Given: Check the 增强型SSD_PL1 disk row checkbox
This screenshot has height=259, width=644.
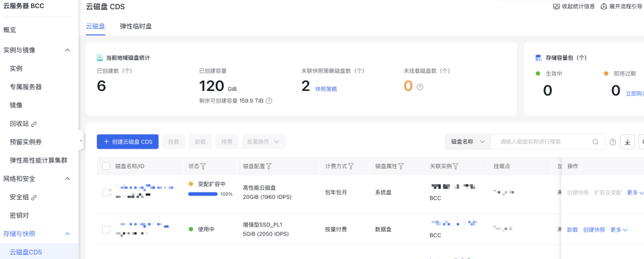Looking at the screenshot, I should tap(106, 230).
